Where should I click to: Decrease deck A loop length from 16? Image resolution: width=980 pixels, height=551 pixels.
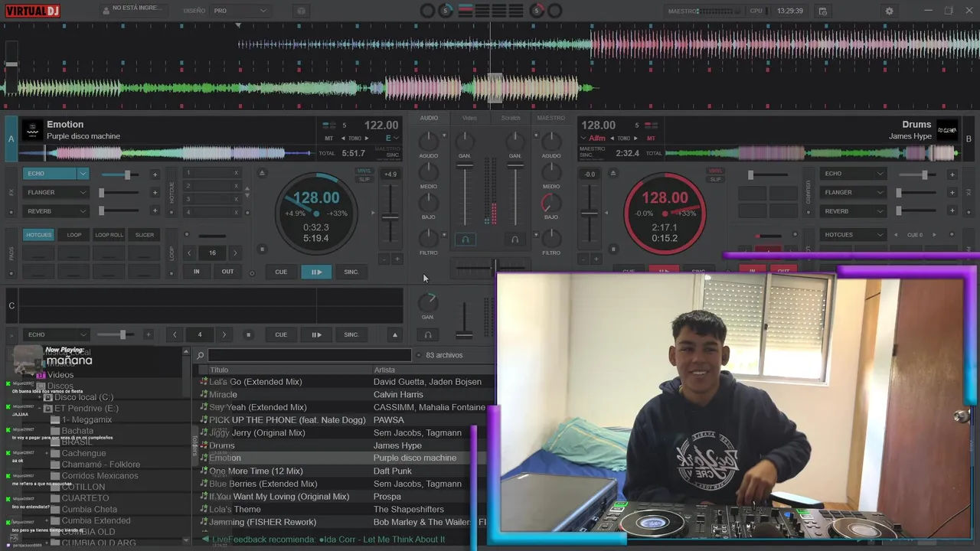click(189, 253)
